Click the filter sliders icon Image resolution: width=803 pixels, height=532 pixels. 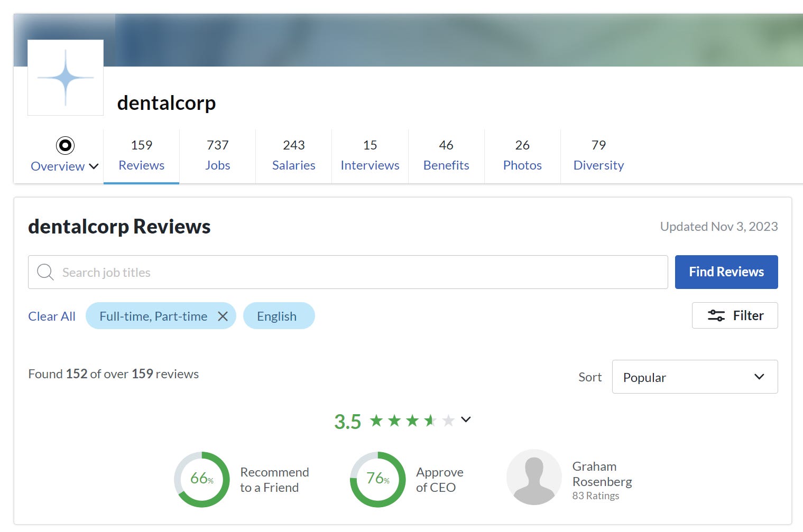point(716,315)
